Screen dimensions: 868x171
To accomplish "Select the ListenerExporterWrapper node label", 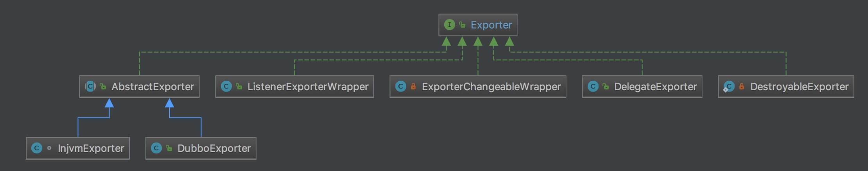I will pos(308,87).
